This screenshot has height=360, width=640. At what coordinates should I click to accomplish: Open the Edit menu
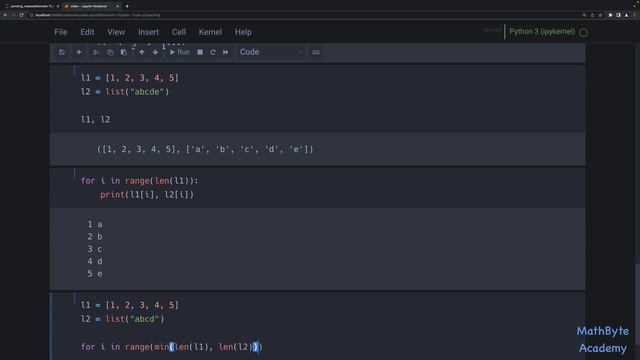tap(87, 32)
